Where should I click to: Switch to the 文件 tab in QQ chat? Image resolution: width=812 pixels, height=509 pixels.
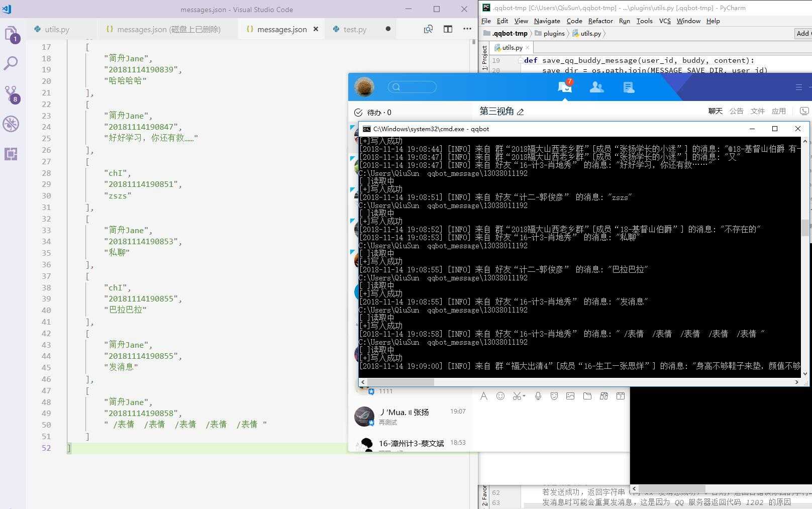click(758, 111)
